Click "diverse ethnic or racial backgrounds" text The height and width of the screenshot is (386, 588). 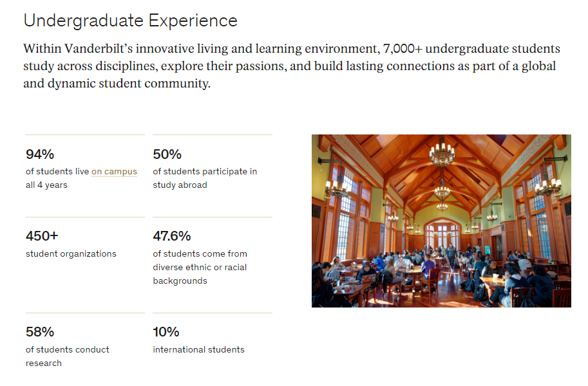[x=200, y=267]
